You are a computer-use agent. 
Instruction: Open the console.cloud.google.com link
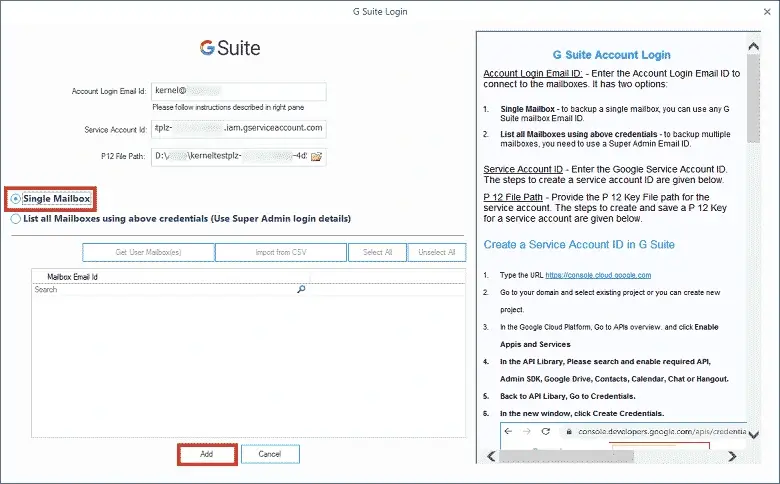598,275
